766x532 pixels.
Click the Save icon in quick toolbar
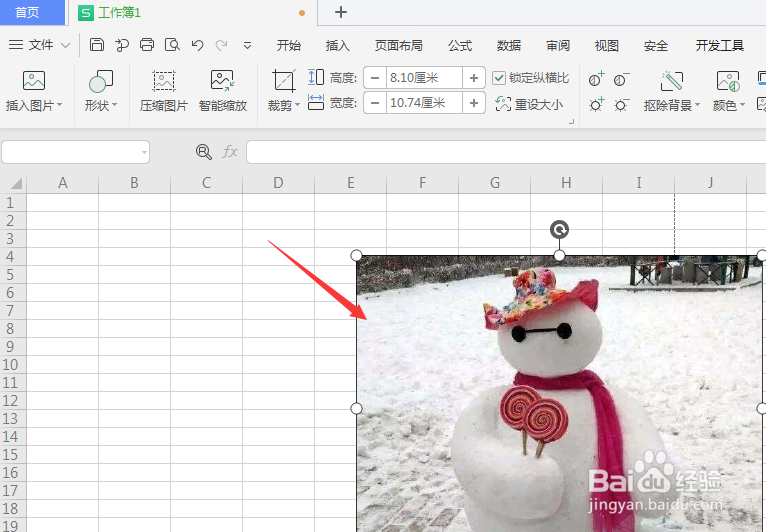[97, 45]
